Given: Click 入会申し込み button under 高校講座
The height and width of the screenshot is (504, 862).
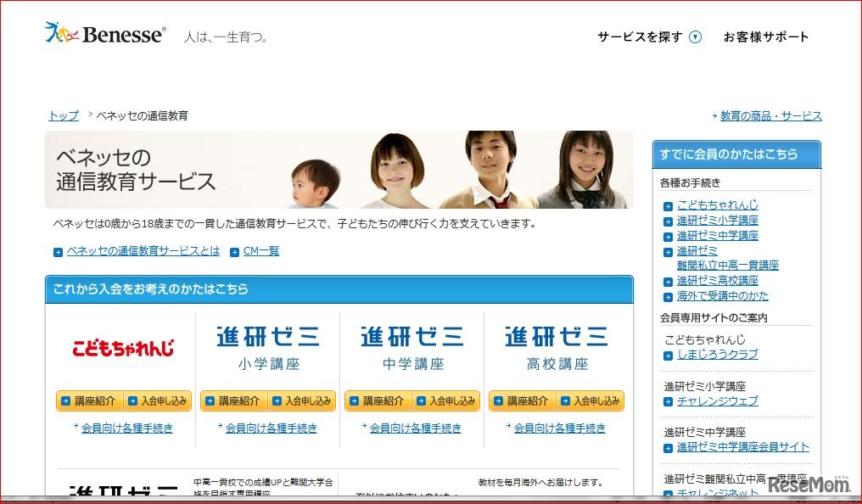Looking at the screenshot, I should (x=590, y=400).
